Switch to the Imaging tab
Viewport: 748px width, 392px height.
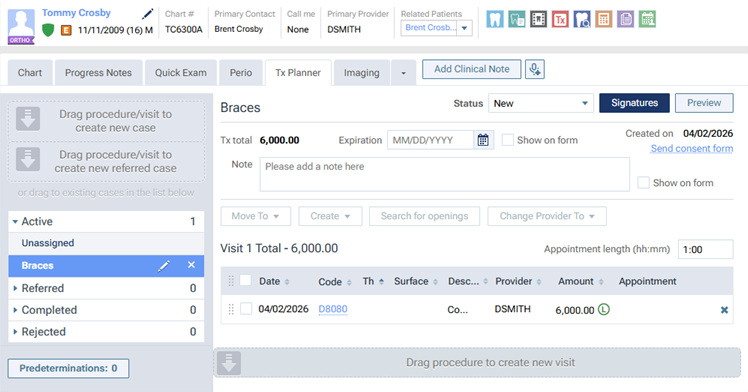(x=362, y=73)
